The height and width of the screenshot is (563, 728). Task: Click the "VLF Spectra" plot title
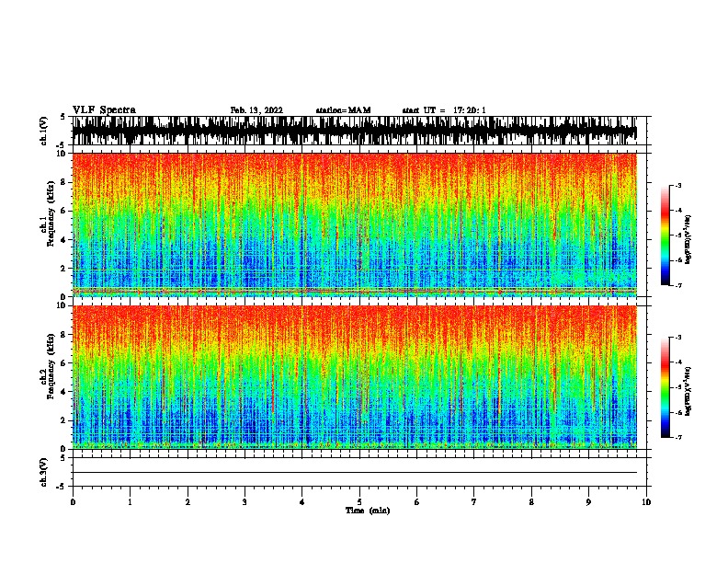click(x=104, y=110)
